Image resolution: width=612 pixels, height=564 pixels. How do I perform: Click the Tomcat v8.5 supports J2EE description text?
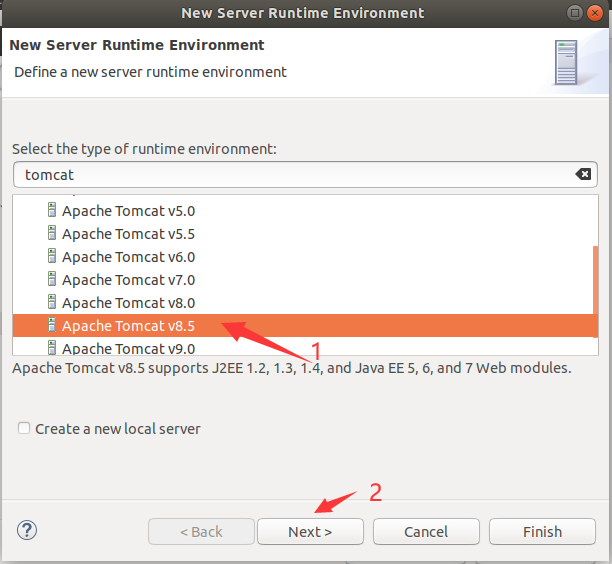click(292, 368)
